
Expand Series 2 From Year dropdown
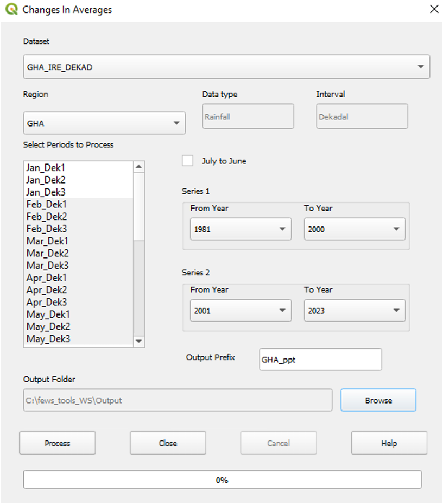point(241,311)
